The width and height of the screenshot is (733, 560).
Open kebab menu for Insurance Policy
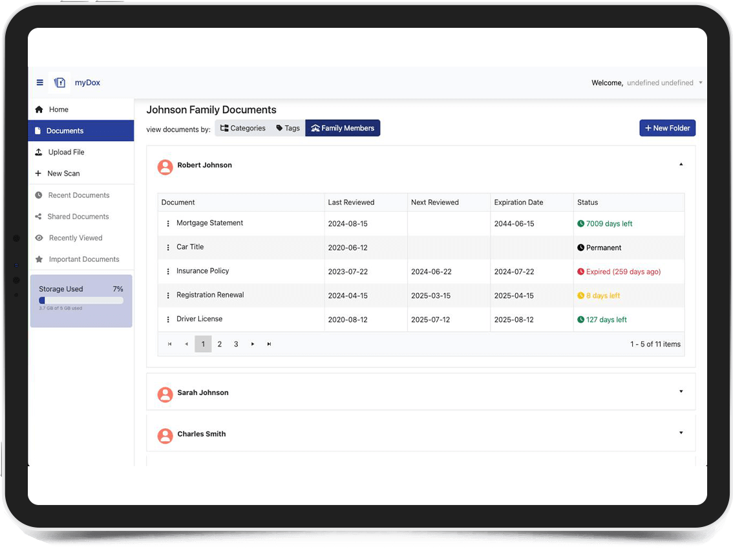168,272
